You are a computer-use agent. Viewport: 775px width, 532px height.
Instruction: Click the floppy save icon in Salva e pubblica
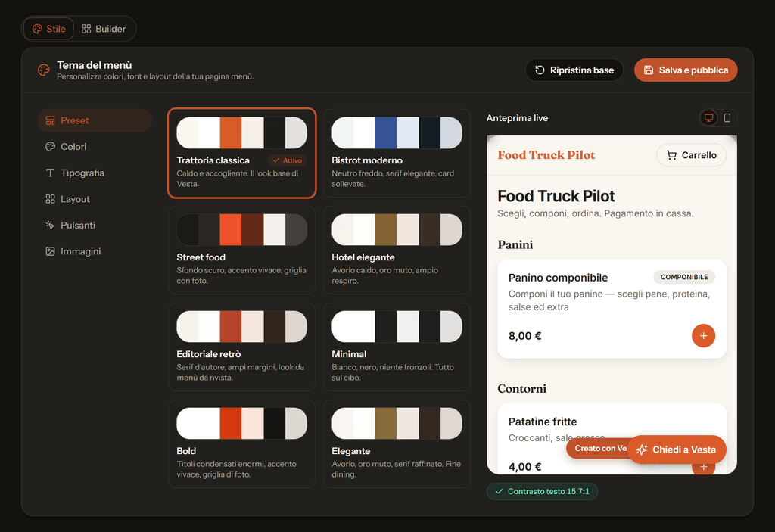[x=649, y=70]
